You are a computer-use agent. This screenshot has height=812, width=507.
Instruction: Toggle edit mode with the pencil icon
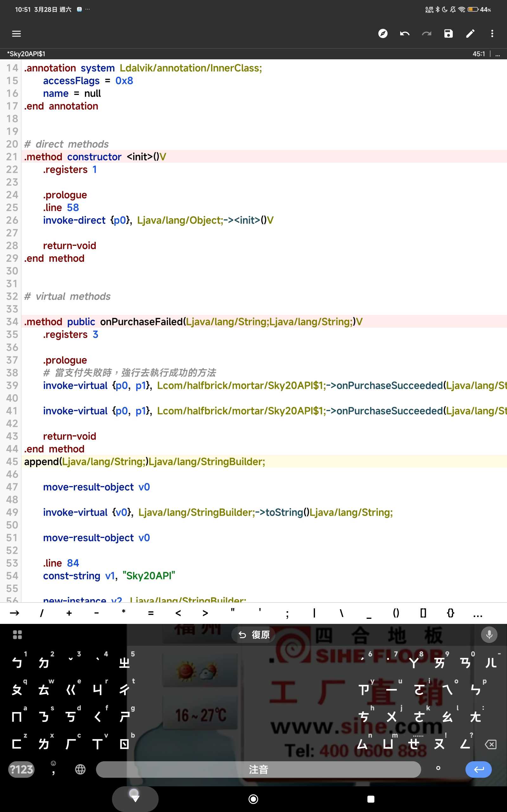[470, 34]
